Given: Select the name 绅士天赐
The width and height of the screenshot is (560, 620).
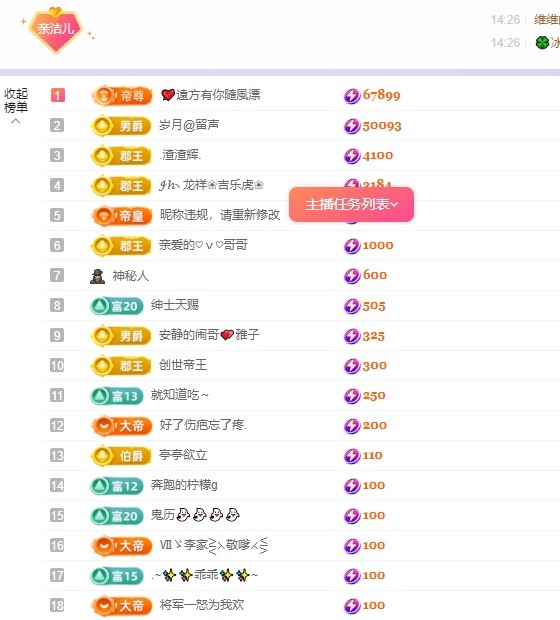Looking at the screenshot, I should coord(175,305).
